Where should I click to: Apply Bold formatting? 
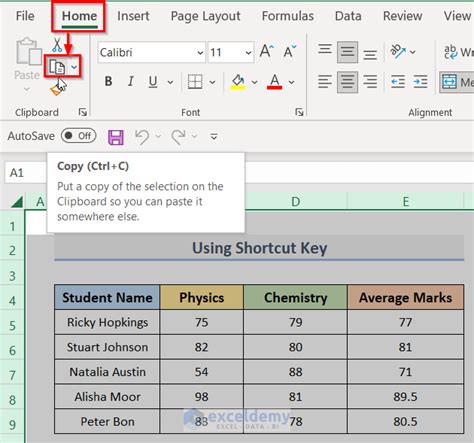108,81
